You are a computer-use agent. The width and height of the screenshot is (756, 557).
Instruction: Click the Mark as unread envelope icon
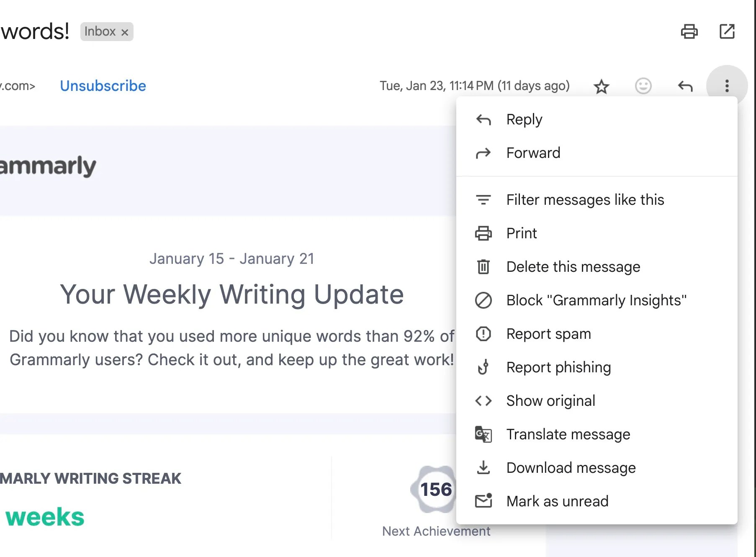483,501
